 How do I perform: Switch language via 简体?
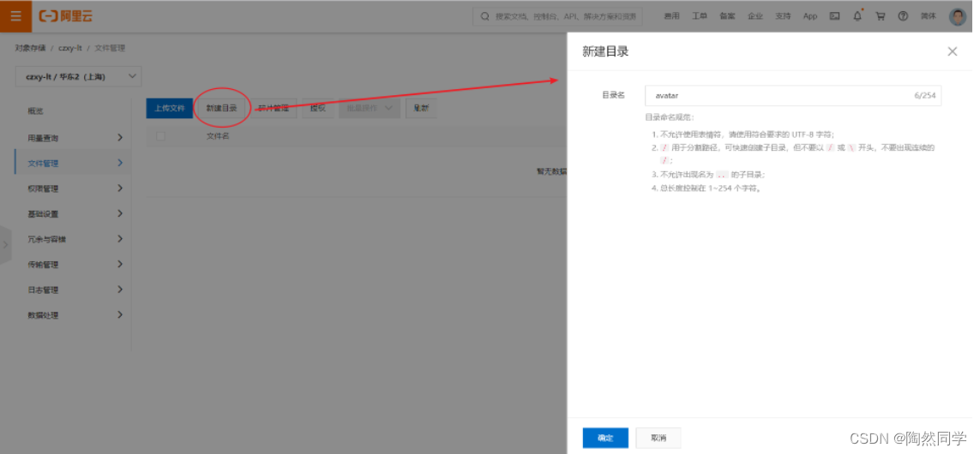(x=928, y=16)
